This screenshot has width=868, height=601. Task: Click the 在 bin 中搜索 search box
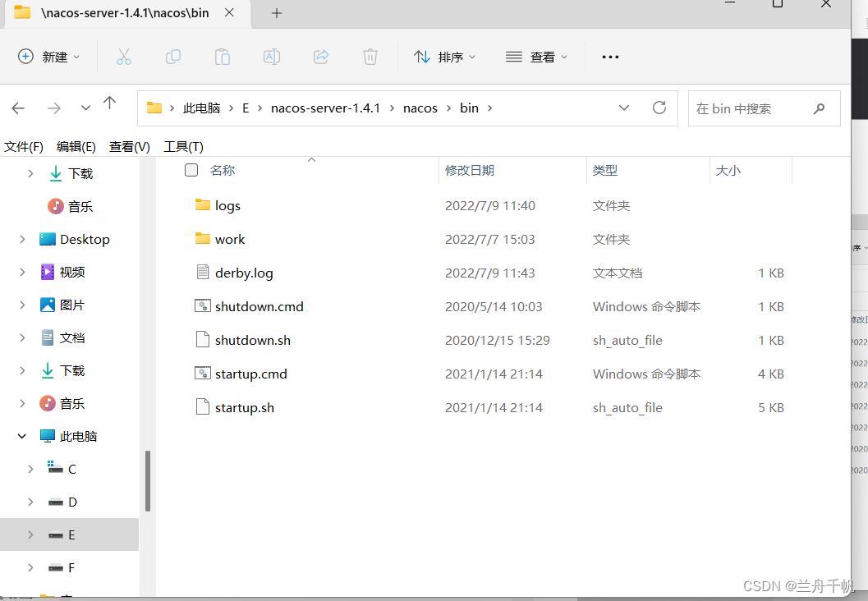pyautogui.click(x=764, y=108)
